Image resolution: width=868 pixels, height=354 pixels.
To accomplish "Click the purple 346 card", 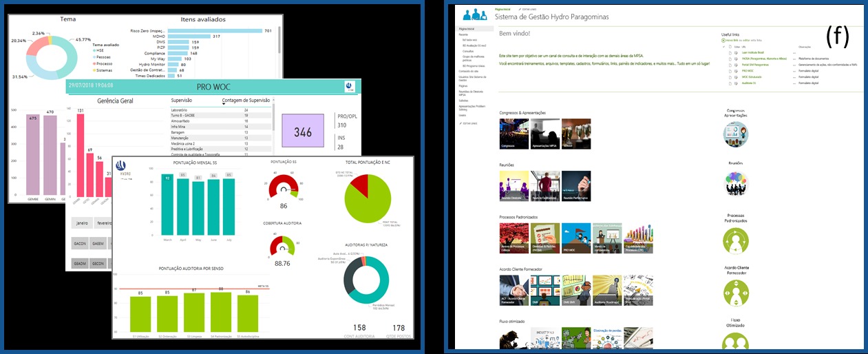I will pos(303,131).
